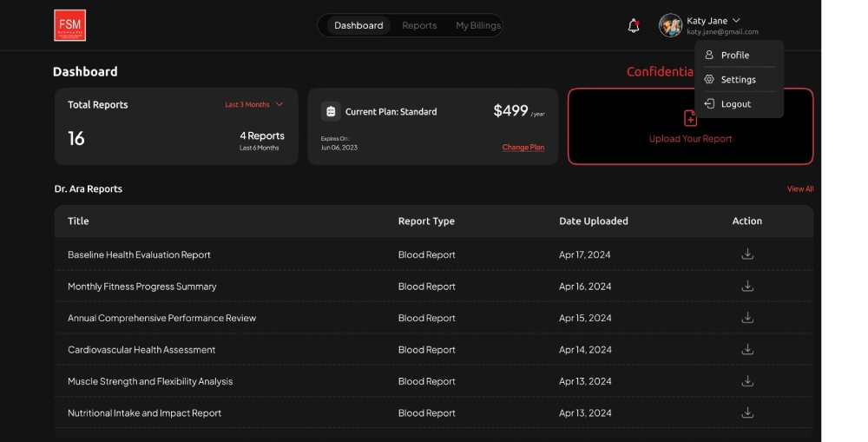This screenshot has height=442, width=868.
Task: Select Nutritional Intake and Impact Report title
Action: pos(144,412)
